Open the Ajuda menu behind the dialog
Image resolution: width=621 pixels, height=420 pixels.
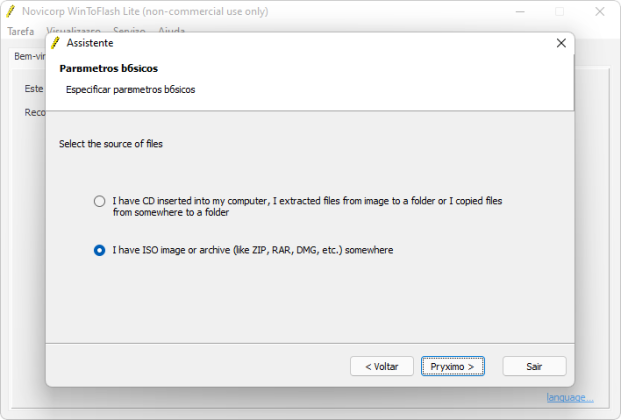pyautogui.click(x=171, y=30)
